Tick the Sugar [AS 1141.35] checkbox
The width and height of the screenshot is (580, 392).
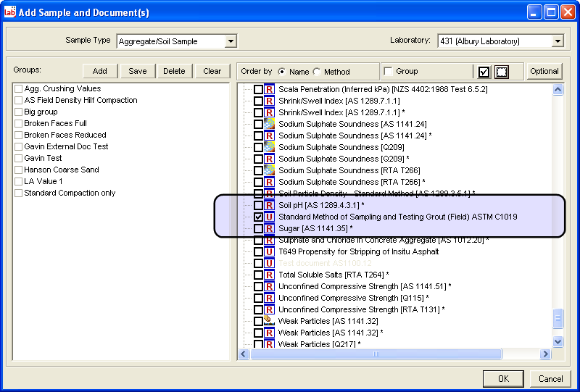tap(258, 228)
